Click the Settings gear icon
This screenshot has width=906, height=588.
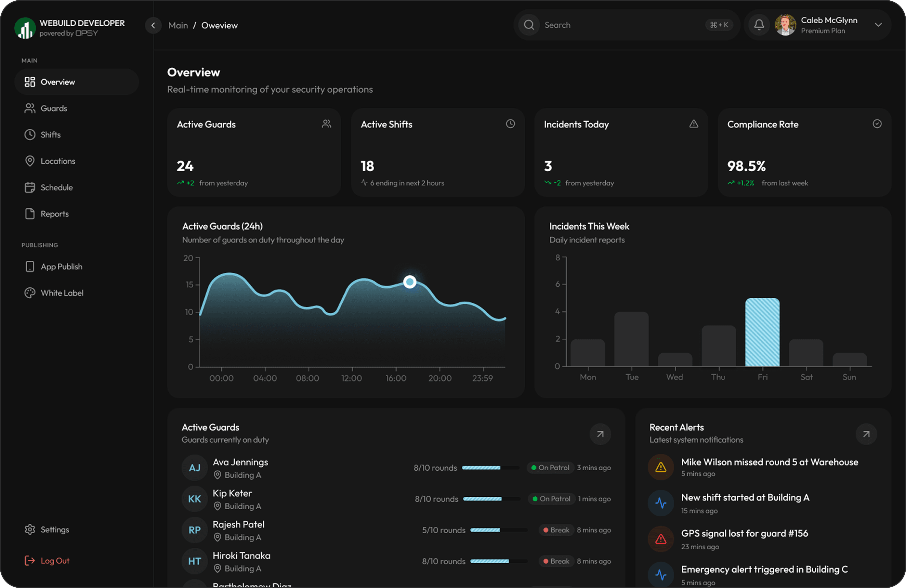[x=30, y=530]
